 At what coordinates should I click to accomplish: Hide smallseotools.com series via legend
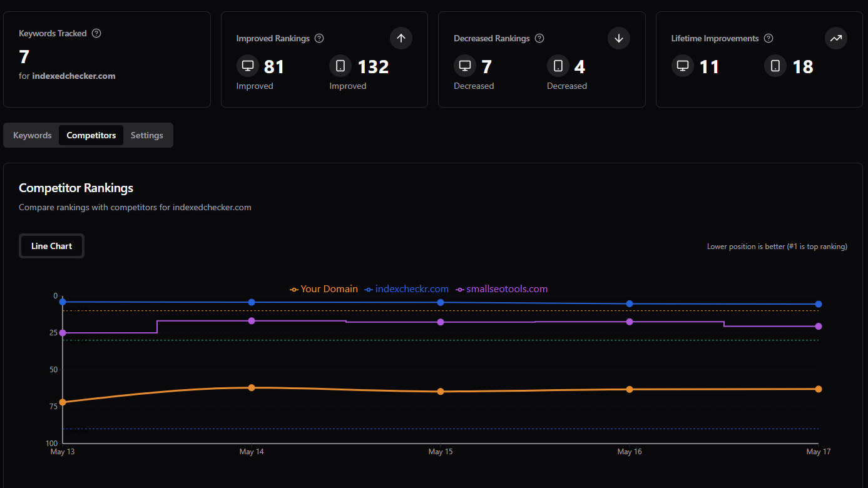click(502, 289)
